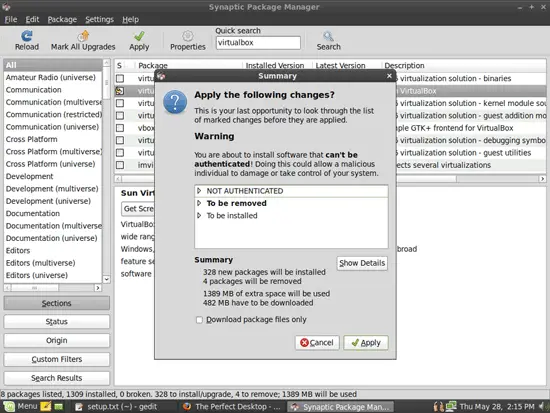Select the All section
Image resolution: width=550 pixels, height=413 pixels.
click(x=53, y=65)
